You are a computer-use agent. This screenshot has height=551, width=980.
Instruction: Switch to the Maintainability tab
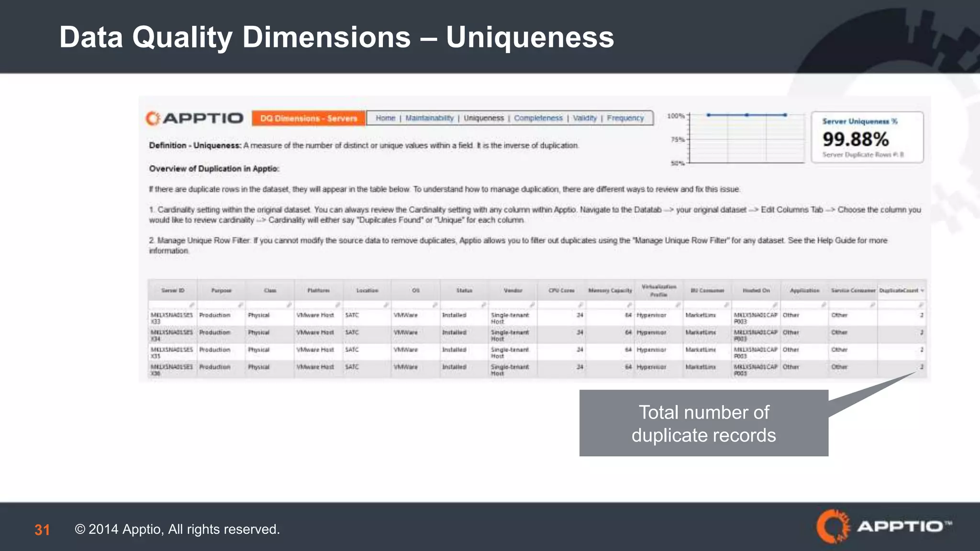pos(429,118)
